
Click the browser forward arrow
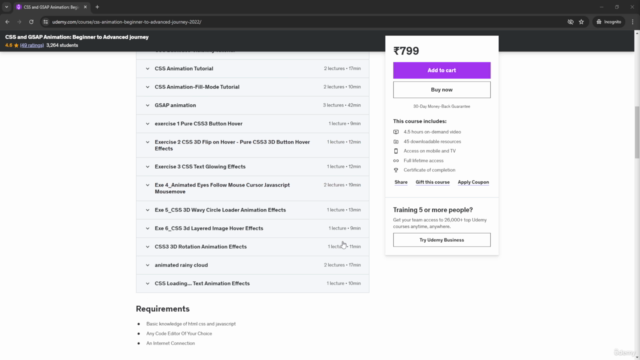tap(19, 22)
